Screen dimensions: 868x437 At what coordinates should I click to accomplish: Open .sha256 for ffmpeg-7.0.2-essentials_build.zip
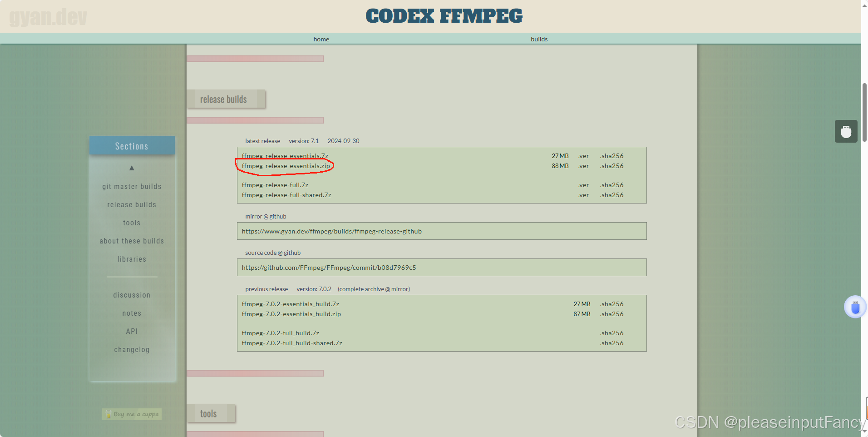pos(612,314)
